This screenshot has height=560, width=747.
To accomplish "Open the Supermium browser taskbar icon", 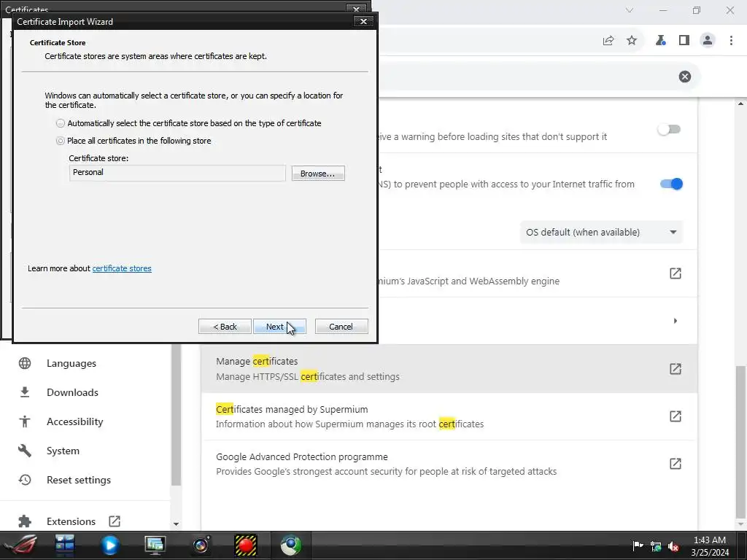I will pyautogui.click(x=290, y=545).
